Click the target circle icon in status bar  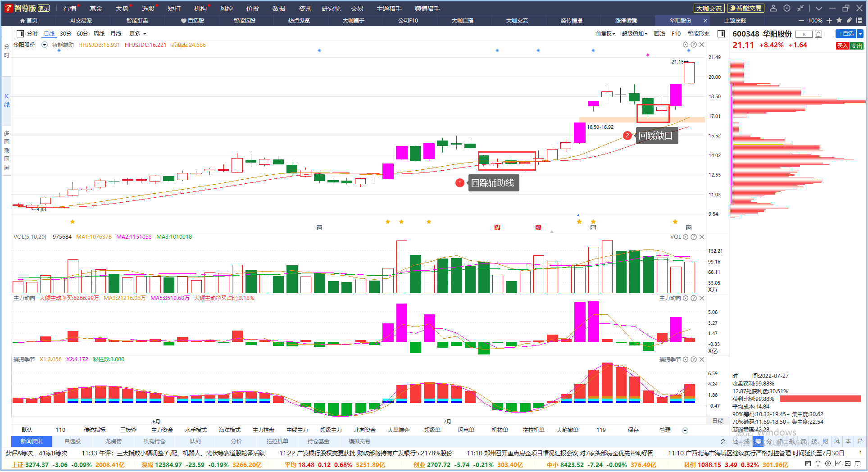tap(828, 463)
